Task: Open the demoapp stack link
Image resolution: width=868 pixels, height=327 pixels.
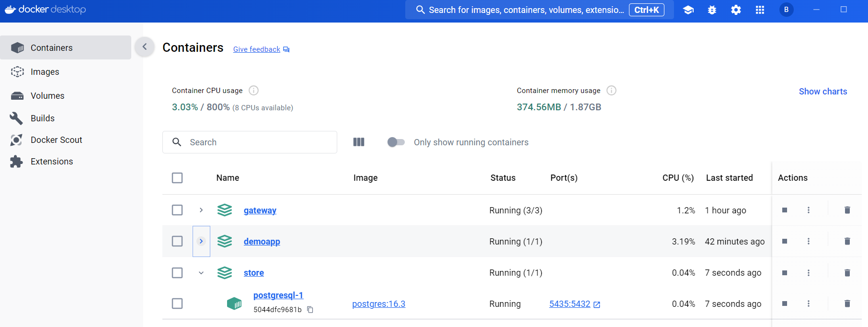Action: 262,242
